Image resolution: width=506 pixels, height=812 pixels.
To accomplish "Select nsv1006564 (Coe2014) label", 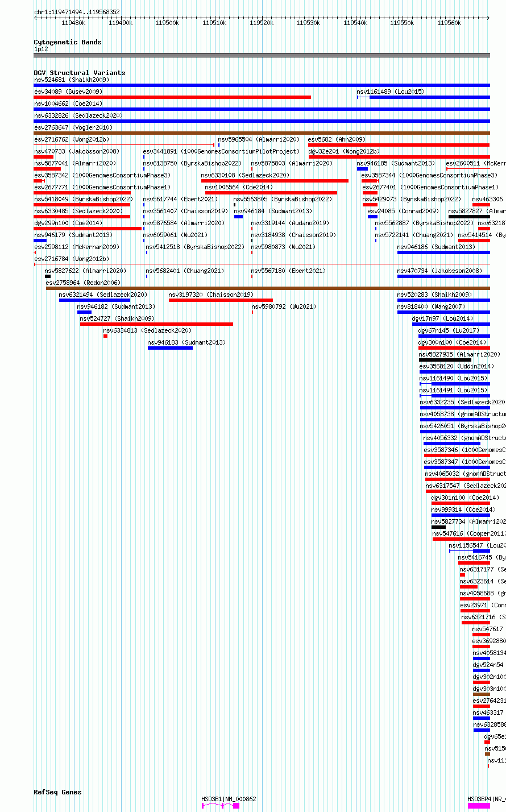I will (x=239, y=187).
